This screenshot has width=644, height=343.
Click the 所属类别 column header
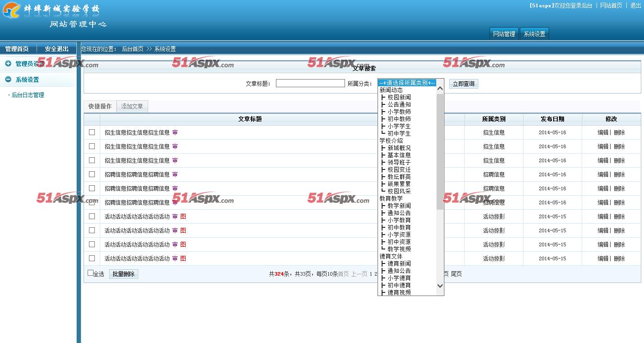pos(494,119)
